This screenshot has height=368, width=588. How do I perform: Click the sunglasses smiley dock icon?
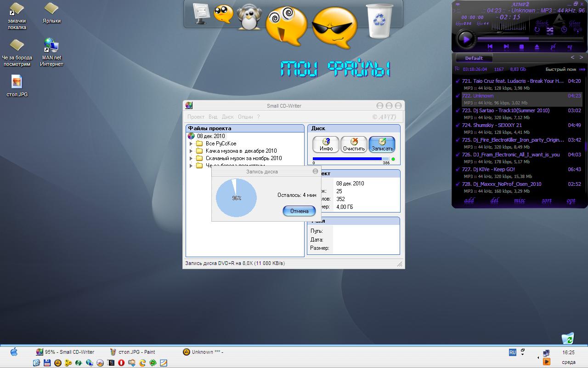334,27
